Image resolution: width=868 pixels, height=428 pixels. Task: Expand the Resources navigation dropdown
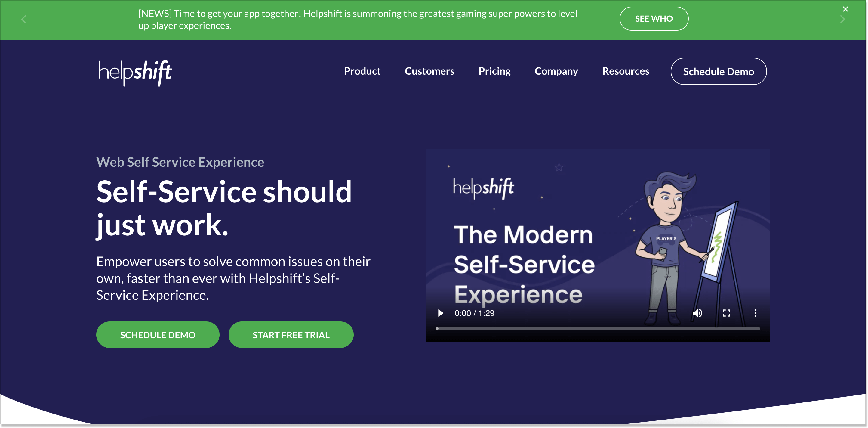click(x=626, y=71)
